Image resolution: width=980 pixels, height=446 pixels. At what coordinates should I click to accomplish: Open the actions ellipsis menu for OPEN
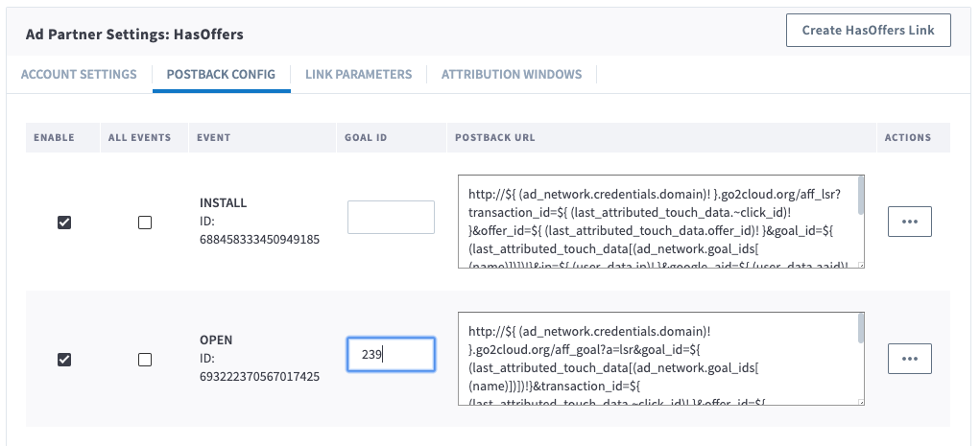click(x=909, y=359)
